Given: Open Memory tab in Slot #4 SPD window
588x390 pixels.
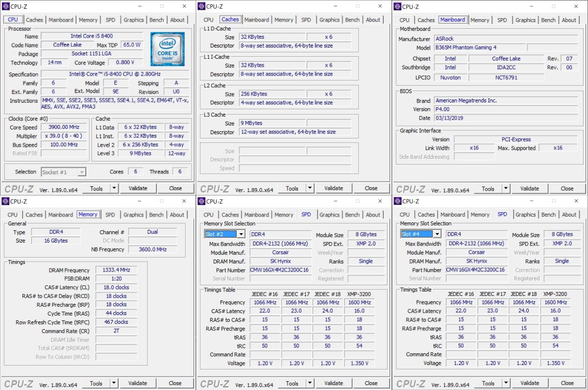Looking at the screenshot, I should (x=480, y=215).
